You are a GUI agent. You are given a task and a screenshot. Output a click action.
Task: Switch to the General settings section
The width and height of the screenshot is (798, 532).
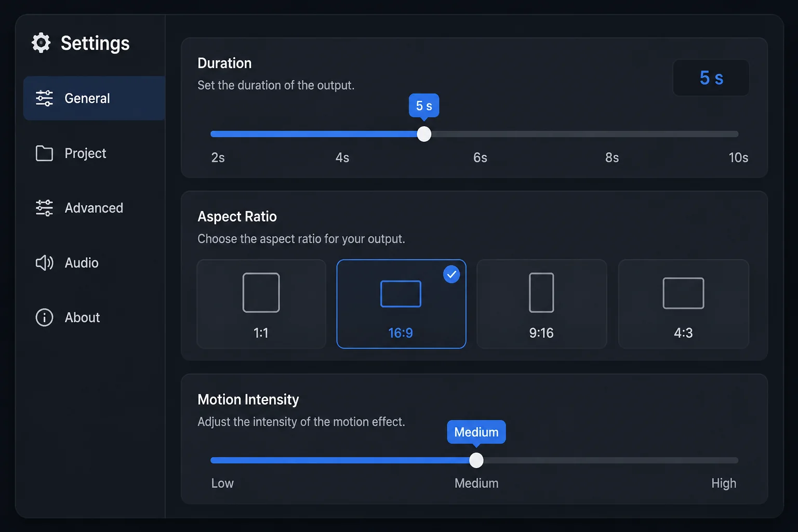click(x=94, y=98)
